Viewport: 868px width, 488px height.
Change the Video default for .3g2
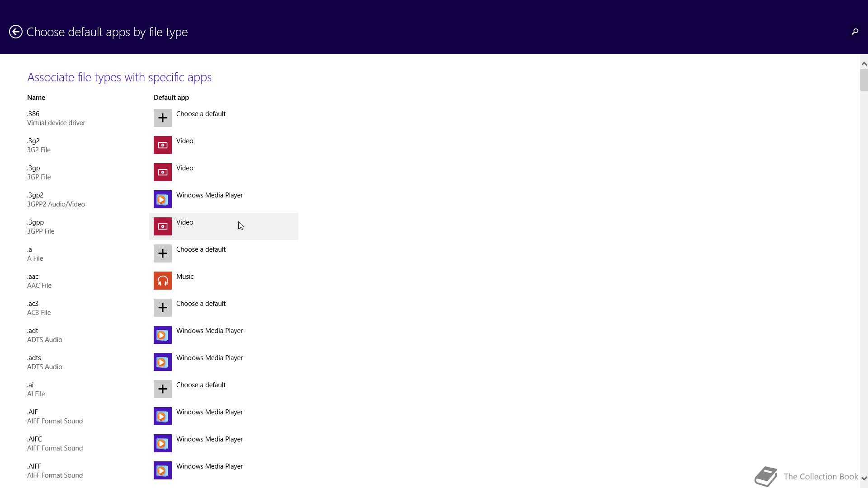point(224,145)
